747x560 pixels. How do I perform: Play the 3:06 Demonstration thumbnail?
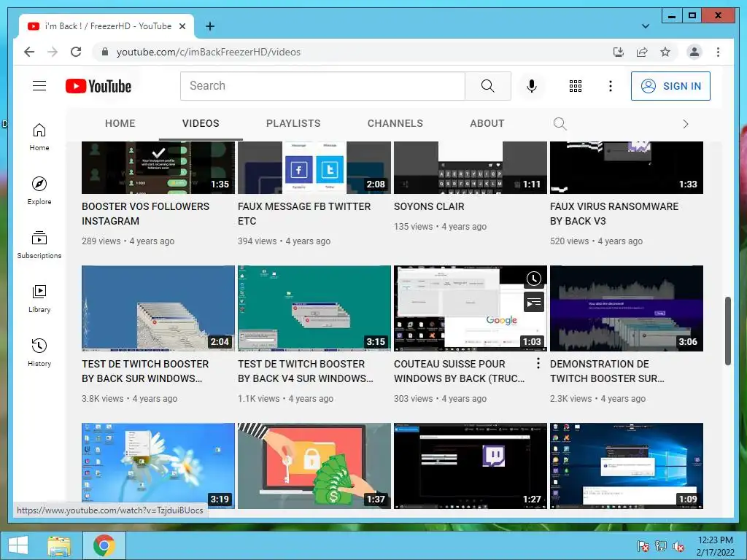tap(627, 308)
